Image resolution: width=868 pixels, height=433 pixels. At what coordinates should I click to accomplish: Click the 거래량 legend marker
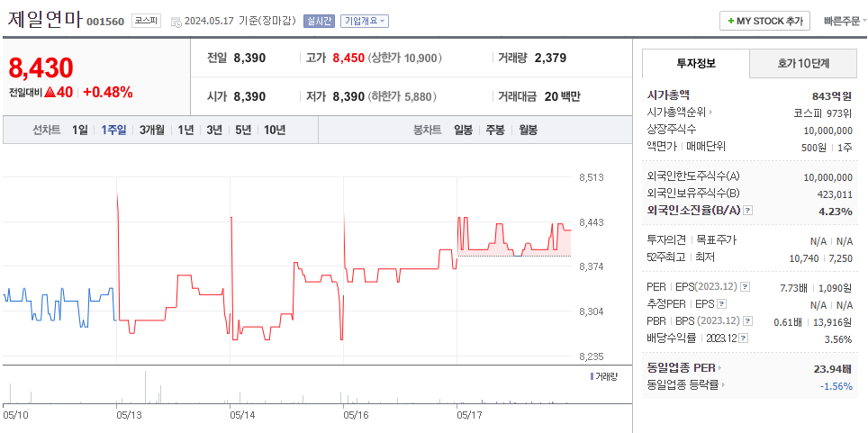[592, 376]
